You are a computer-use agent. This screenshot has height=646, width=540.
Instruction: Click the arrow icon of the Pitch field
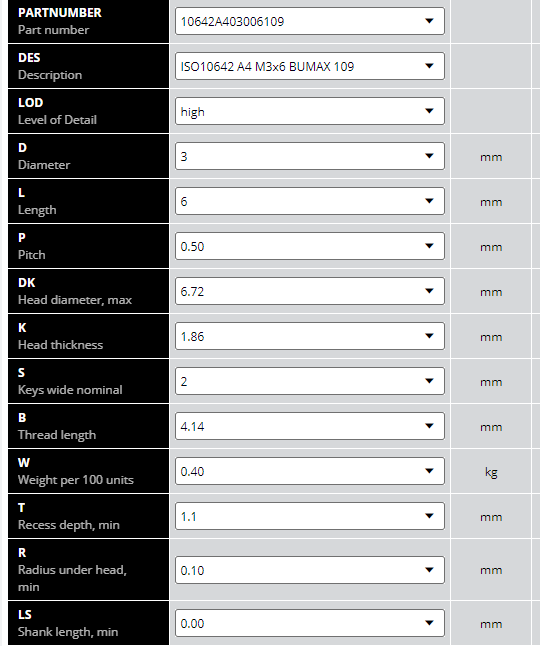click(x=429, y=246)
